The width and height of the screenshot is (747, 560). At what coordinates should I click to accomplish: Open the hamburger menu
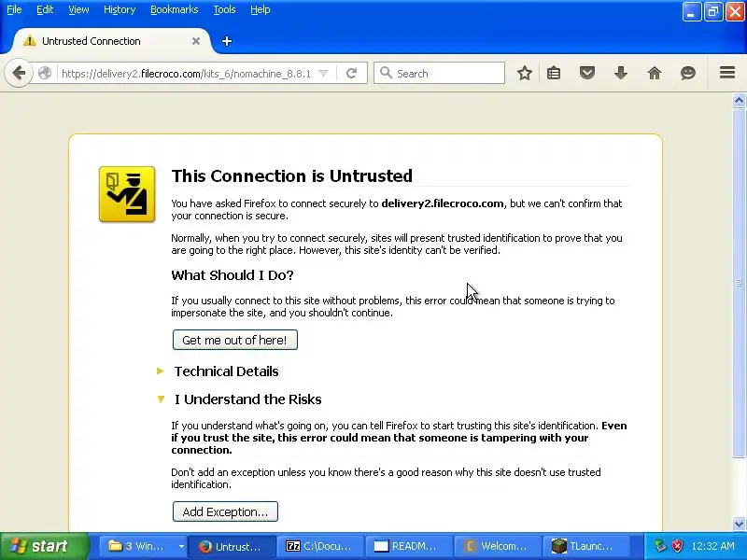click(x=727, y=73)
